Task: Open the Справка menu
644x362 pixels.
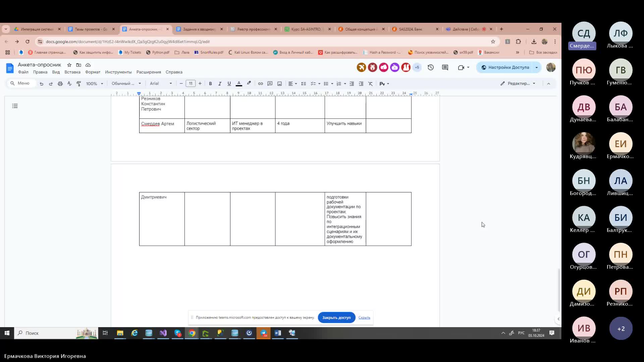Action: point(174,72)
